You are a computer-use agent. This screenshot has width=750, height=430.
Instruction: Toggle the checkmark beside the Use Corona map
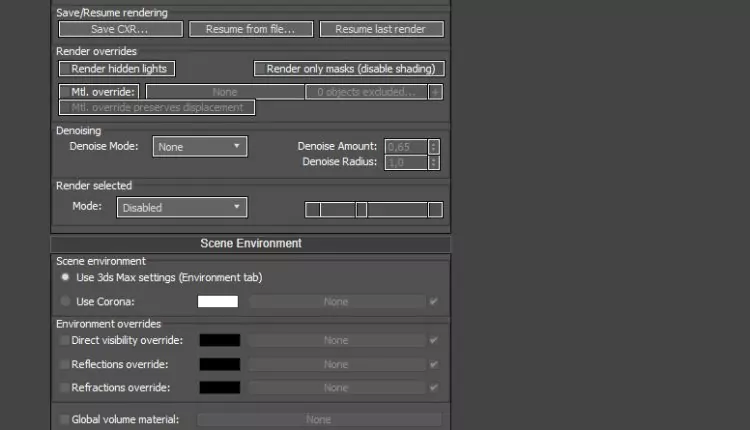pyautogui.click(x=433, y=301)
